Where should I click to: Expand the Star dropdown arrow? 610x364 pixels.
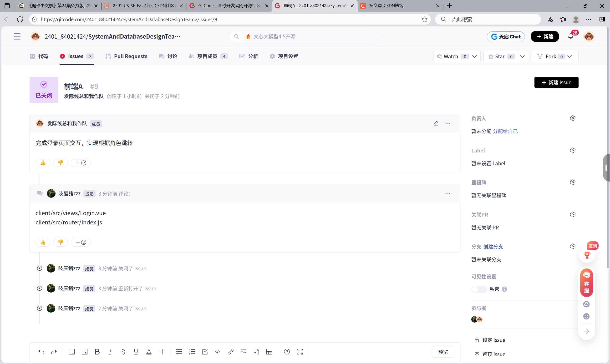[522, 56]
